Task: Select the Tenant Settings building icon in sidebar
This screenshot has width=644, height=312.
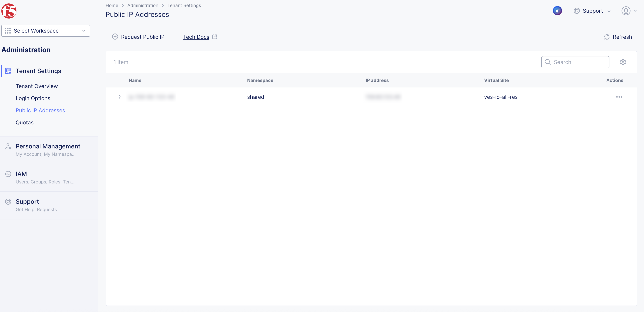Action: pyautogui.click(x=8, y=71)
